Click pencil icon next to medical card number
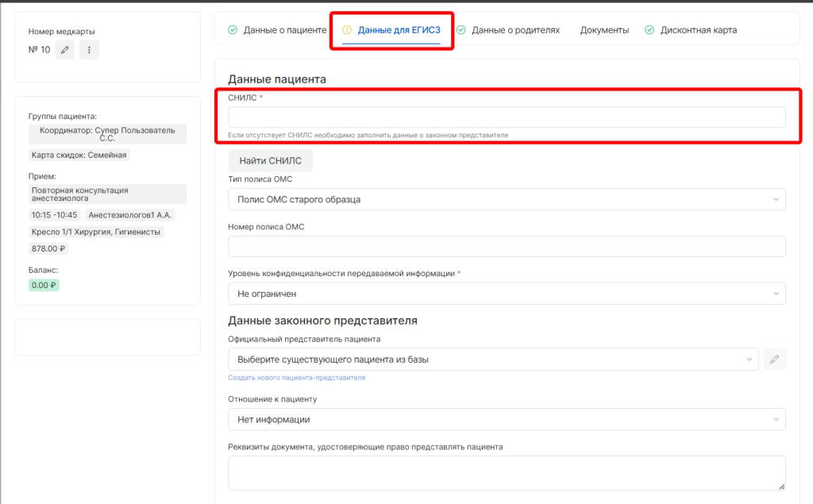The height and width of the screenshot is (504, 813). [x=65, y=50]
